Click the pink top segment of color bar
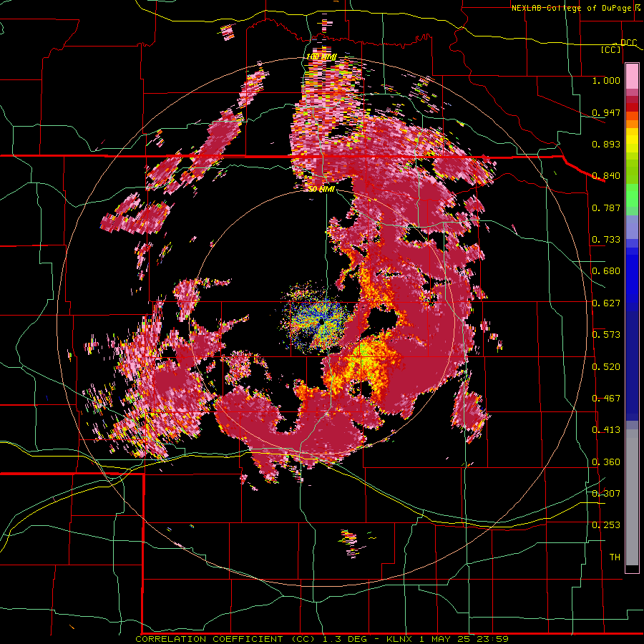 point(632,76)
